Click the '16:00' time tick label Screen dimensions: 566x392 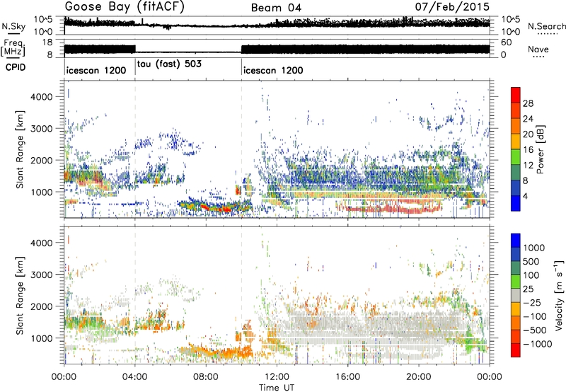(x=347, y=377)
